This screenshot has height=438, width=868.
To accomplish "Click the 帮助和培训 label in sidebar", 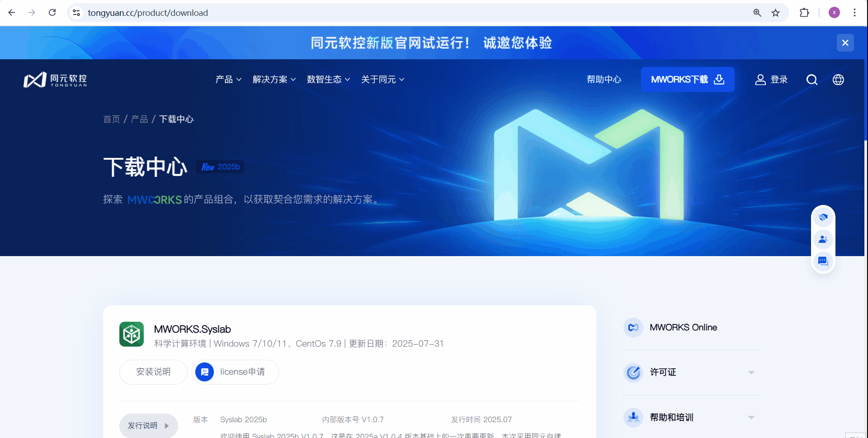I will click(671, 417).
